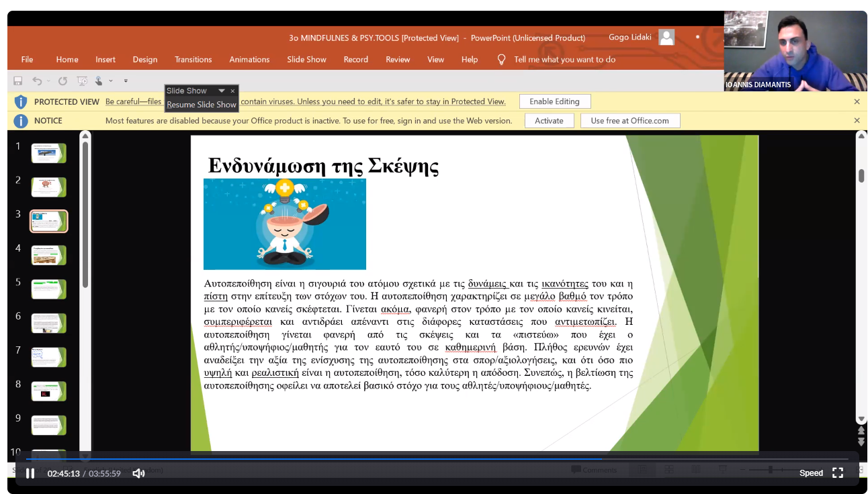Open the Review ribbon tab

pyautogui.click(x=398, y=59)
